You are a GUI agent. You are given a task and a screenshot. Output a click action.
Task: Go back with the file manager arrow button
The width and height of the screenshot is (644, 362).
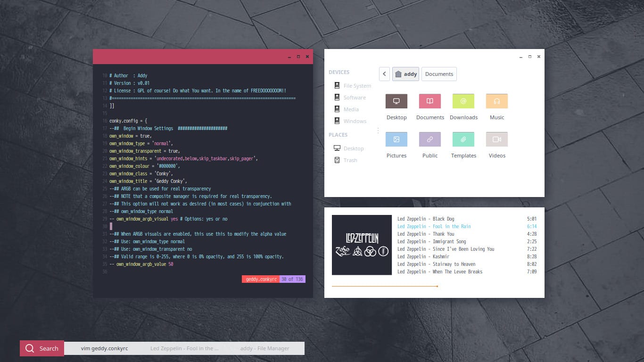click(384, 74)
